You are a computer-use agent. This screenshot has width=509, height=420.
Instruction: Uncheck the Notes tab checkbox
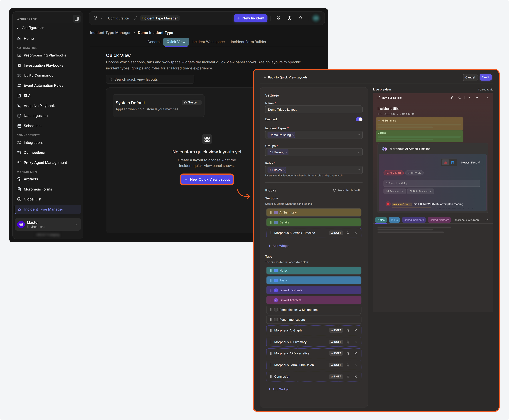[x=276, y=270]
